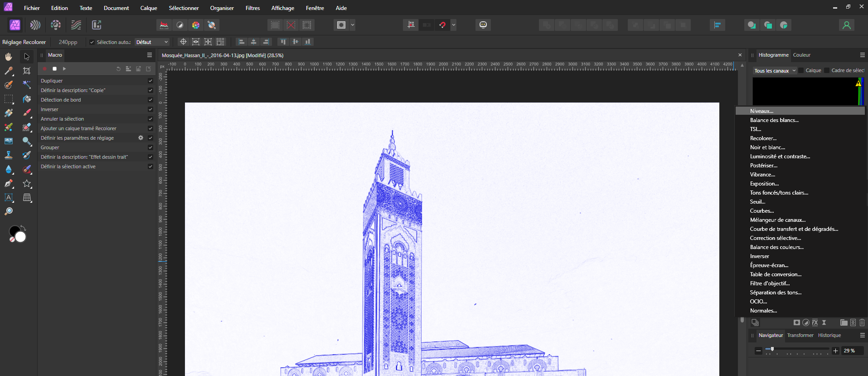Open the Défaut auto-select dropdown
Image resolution: width=868 pixels, height=376 pixels.
pos(152,42)
